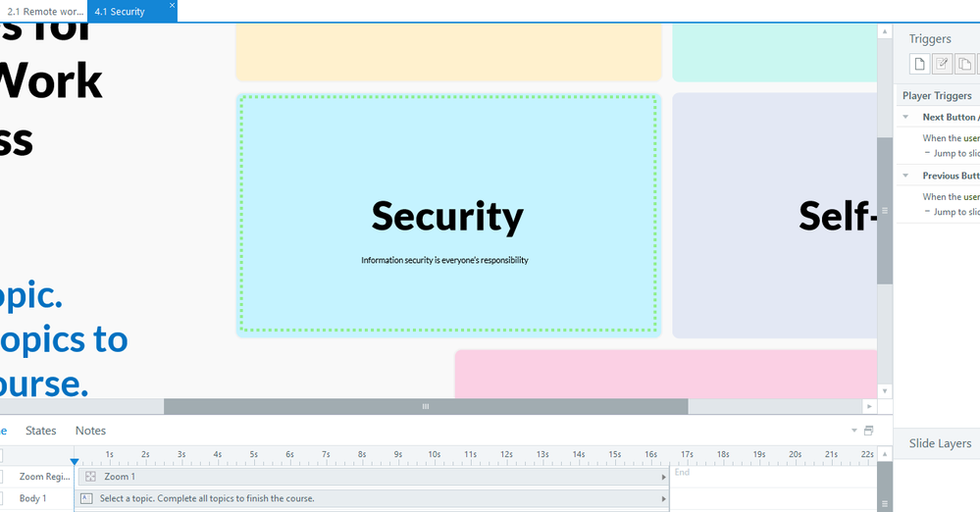
Task: Click the timeline playhead marker
Action: click(75, 461)
